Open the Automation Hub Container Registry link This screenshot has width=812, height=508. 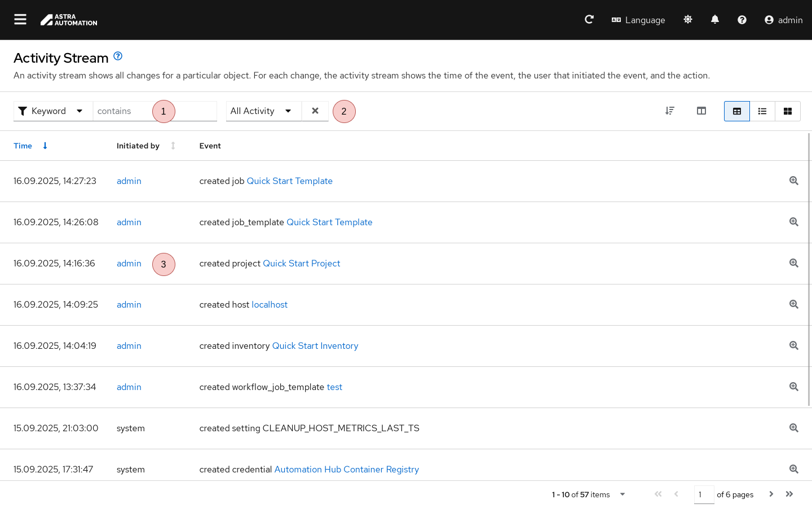tap(346, 470)
